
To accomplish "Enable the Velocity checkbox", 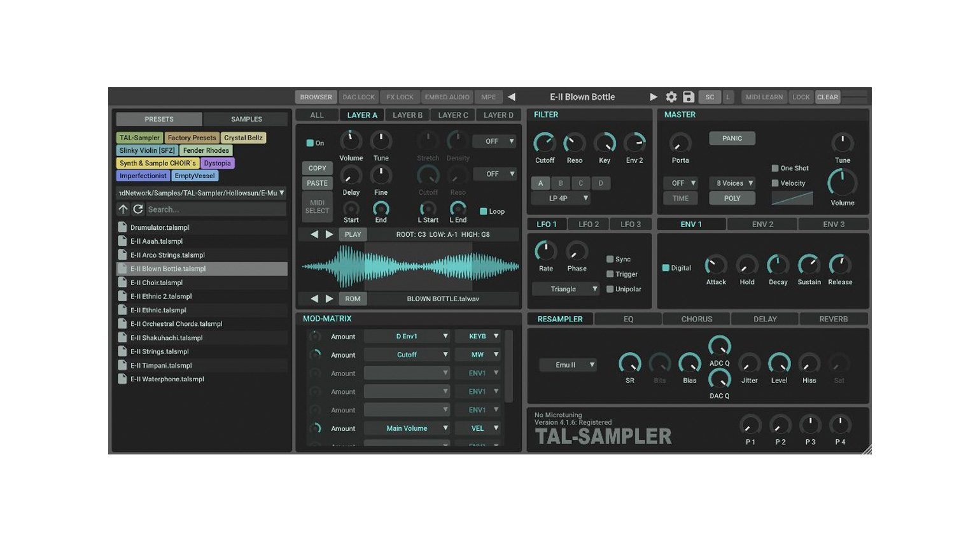I will (775, 183).
